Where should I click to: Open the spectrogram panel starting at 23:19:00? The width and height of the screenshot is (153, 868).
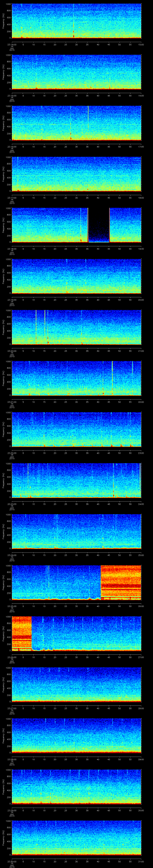(76, 276)
